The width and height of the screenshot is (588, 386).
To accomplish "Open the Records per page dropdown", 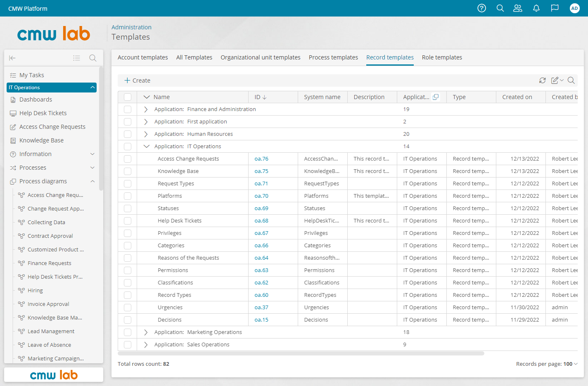I will click(x=547, y=364).
